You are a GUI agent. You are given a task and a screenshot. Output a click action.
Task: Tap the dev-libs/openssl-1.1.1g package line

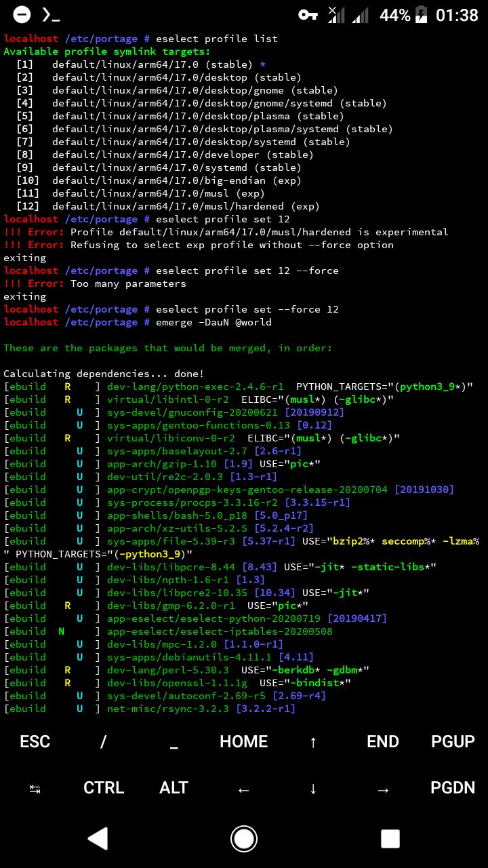178,683
